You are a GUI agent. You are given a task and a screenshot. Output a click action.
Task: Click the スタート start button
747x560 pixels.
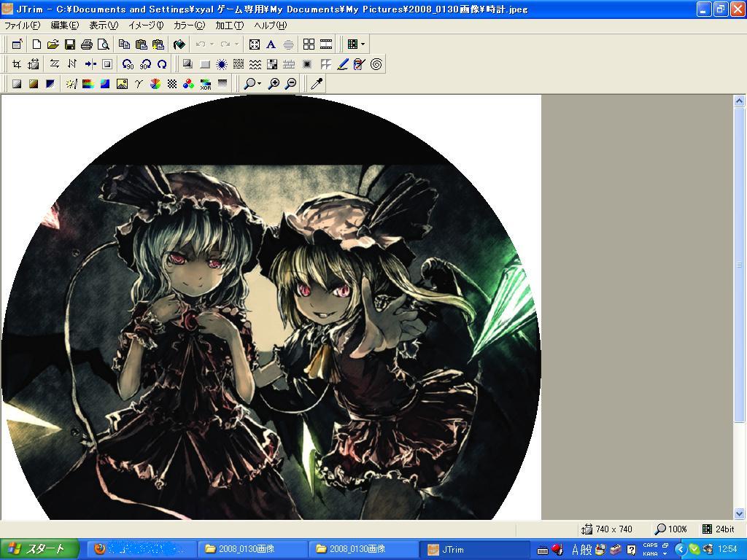pos(39,549)
